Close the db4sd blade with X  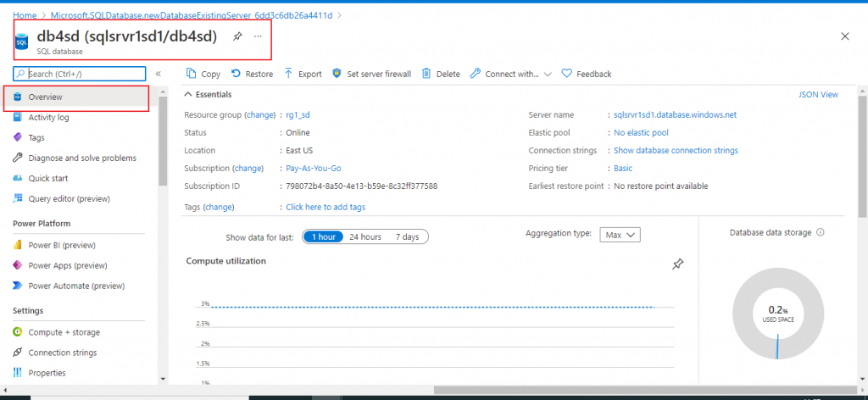(845, 36)
